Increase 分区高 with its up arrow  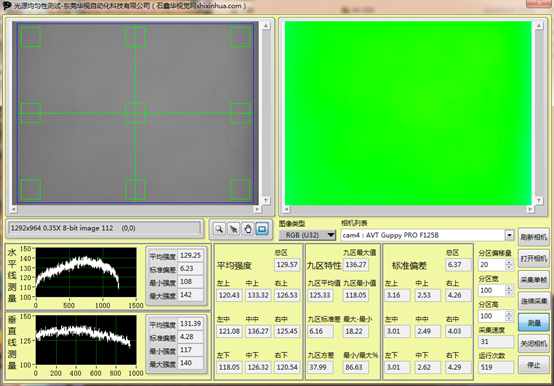509,313
